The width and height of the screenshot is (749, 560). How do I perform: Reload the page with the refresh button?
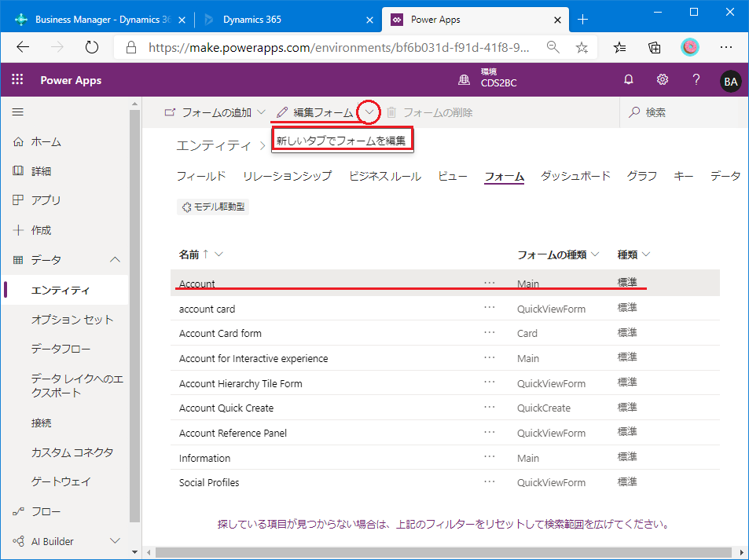click(91, 47)
